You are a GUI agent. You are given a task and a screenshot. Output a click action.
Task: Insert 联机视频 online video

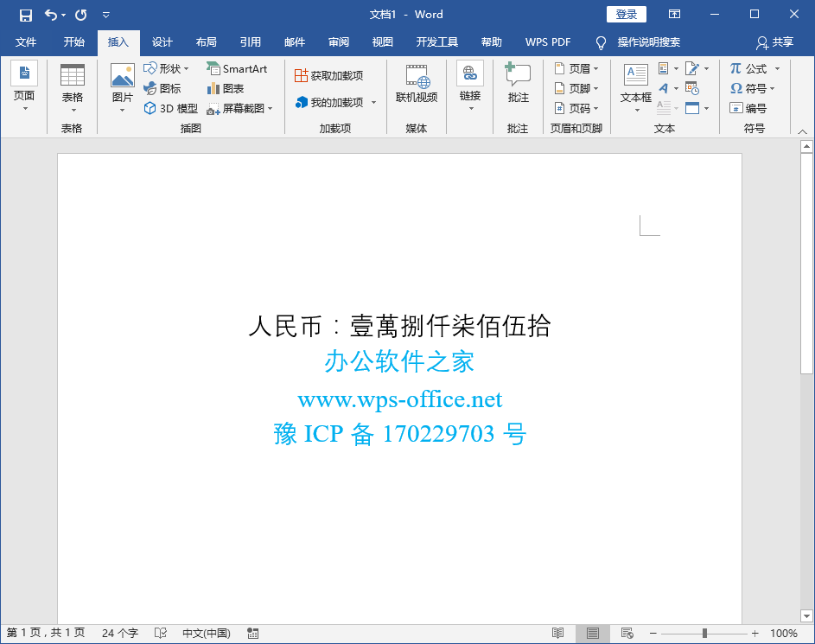click(x=417, y=86)
